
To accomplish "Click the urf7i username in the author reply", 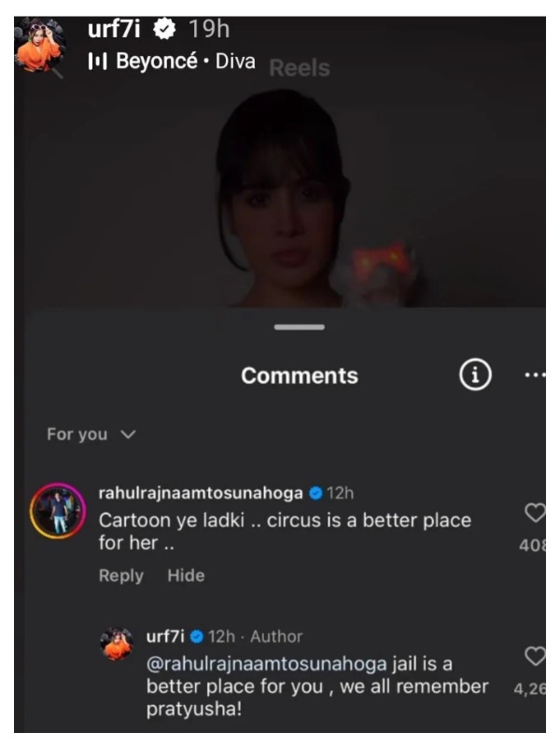I will (x=165, y=637).
